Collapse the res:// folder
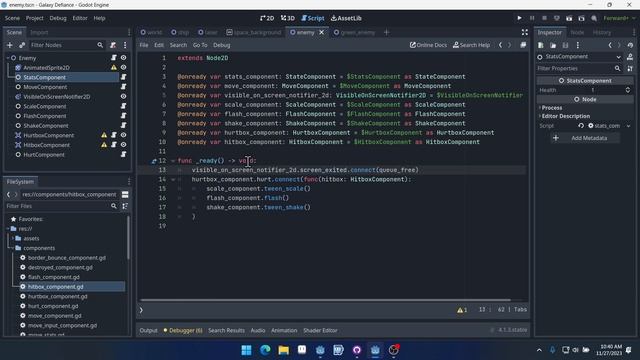The width and height of the screenshot is (640, 360). coord(8,229)
